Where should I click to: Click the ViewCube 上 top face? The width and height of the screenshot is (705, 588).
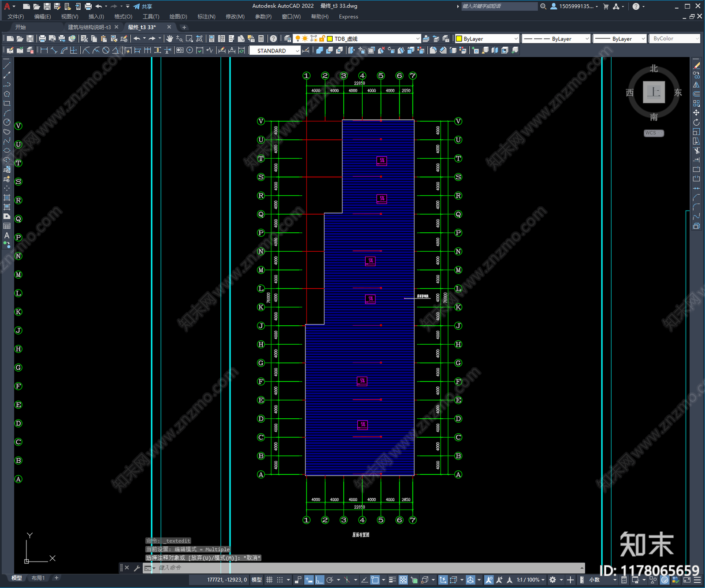click(x=654, y=92)
